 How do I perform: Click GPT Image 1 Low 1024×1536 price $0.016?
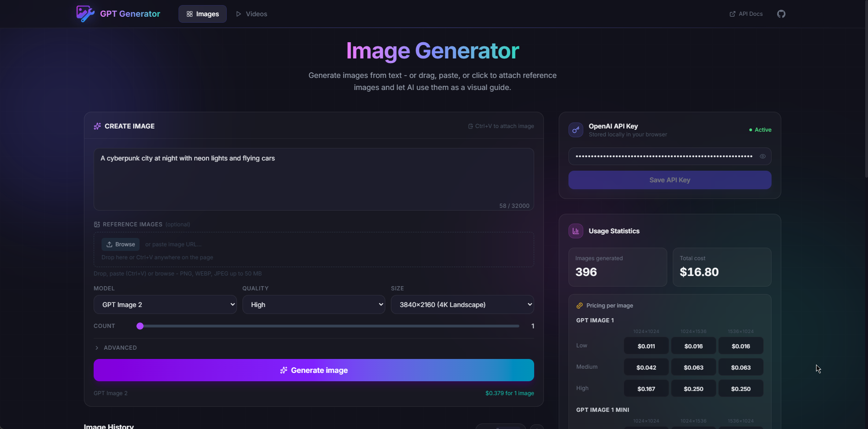tap(694, 346)
